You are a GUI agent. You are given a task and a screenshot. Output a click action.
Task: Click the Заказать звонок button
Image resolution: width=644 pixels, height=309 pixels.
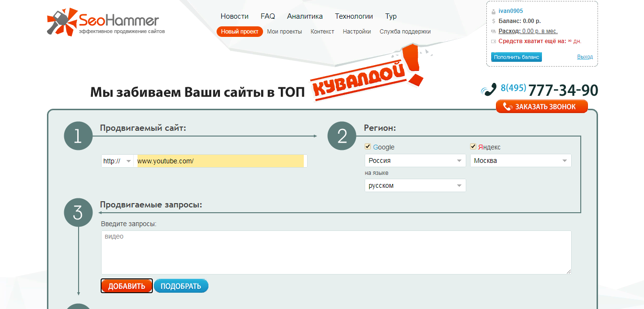(542, 106)
